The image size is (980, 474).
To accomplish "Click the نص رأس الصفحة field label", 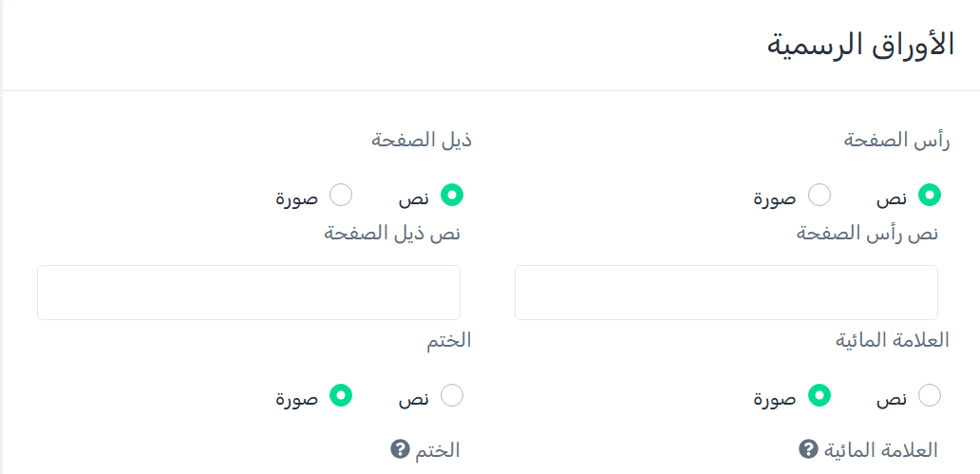I will [867, 234].
